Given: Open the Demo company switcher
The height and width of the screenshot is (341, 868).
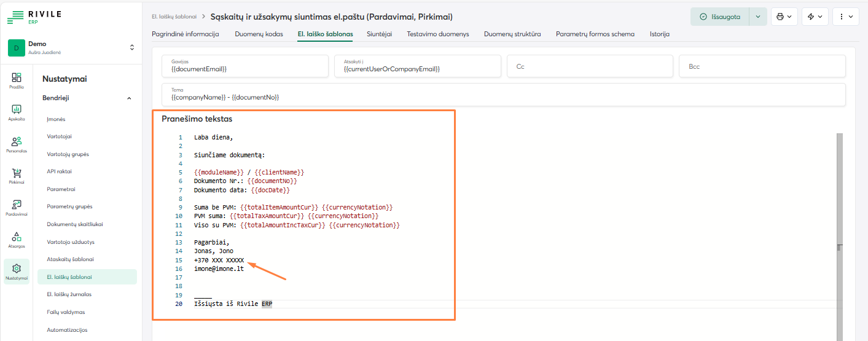Looking at the screenshot, I should pos(71,47).
